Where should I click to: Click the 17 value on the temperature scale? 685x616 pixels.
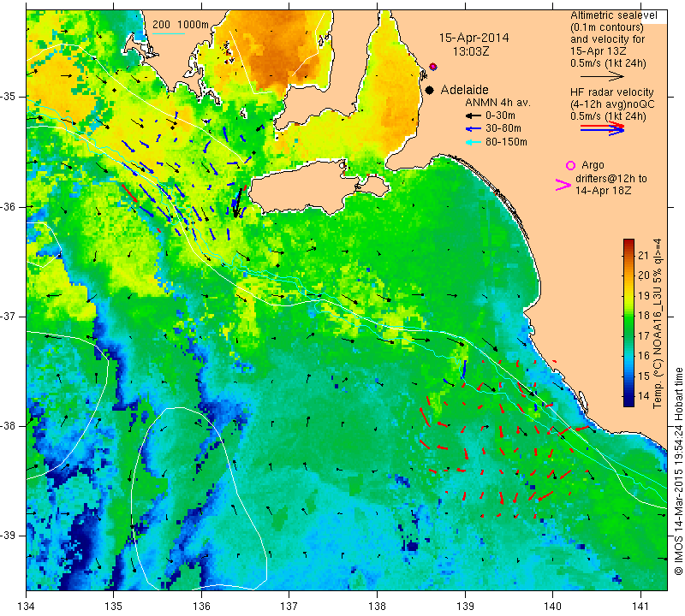[644, 335]
